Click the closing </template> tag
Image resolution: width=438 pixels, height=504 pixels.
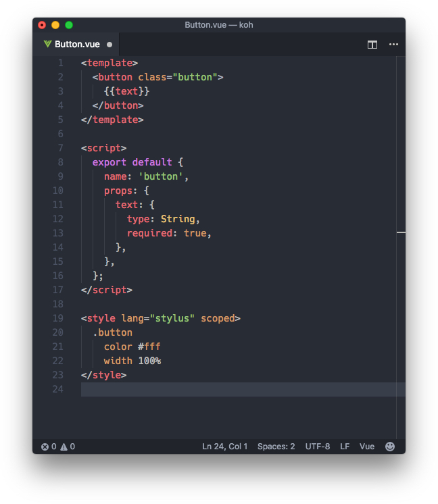(x=112, y=120)
